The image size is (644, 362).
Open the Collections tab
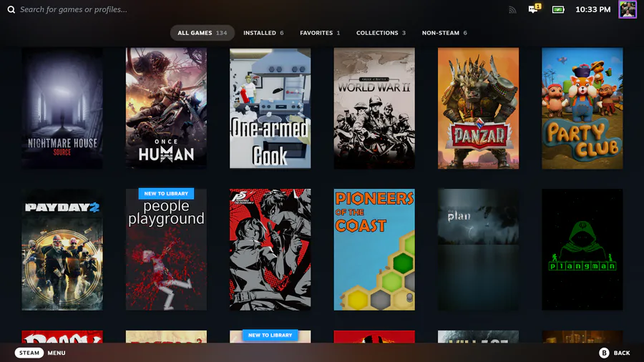click(x=381, y=33)
